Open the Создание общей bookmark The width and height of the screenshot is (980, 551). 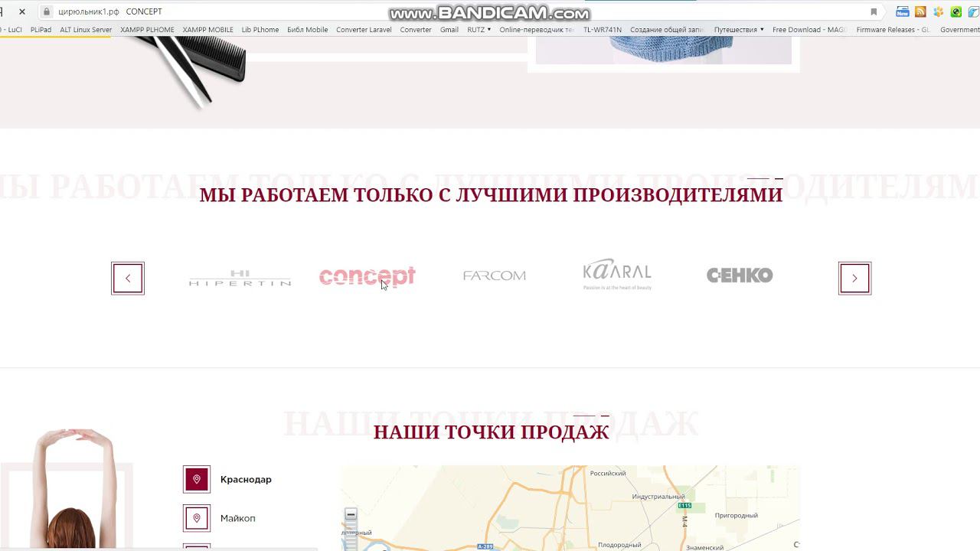667,30
